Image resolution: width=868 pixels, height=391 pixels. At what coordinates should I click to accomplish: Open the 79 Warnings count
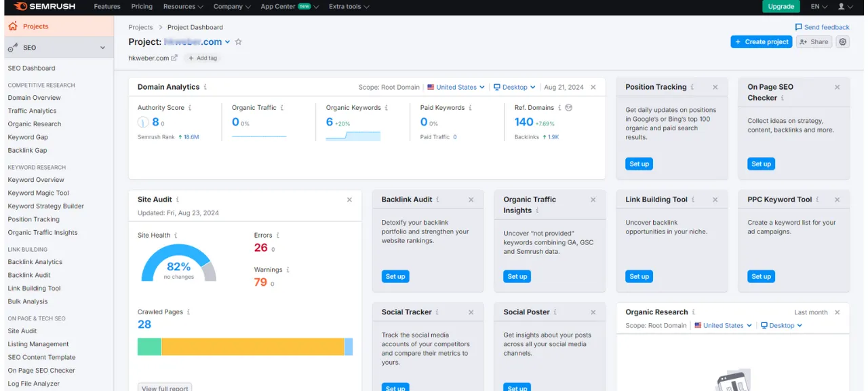pyautogui.click(x=260, y=282)
